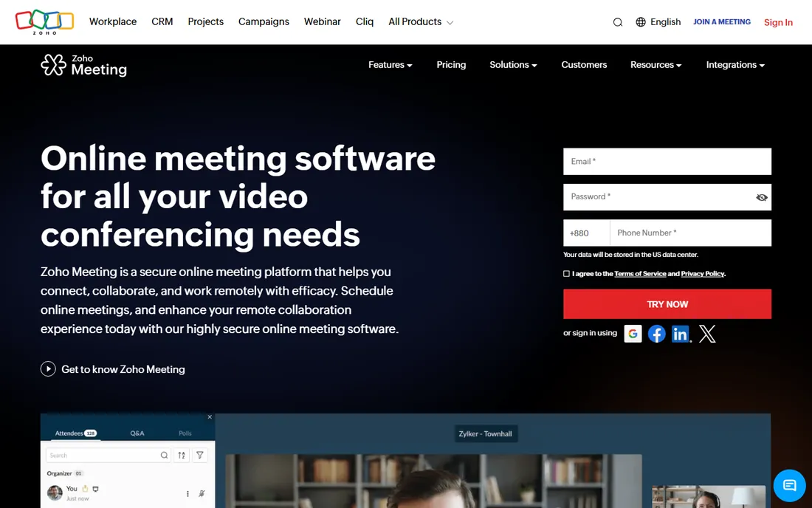Click JOIN A MEETING link

point(722,21)
